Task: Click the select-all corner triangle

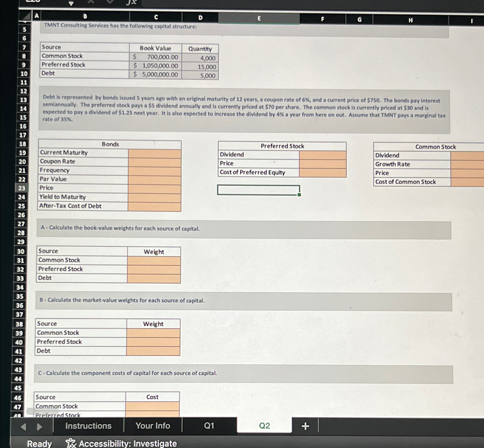Action: coord(26,16)
